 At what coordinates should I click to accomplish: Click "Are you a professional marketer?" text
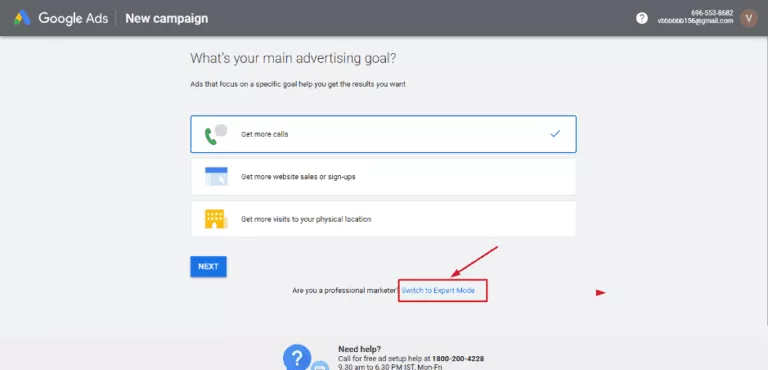click(346, 291)
